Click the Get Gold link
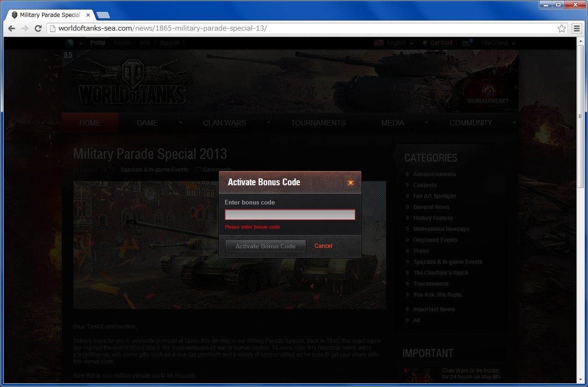The width and height of the screenshot is (588, 387). (x=438, y=43)
